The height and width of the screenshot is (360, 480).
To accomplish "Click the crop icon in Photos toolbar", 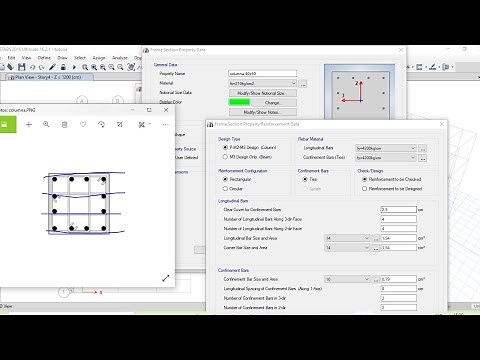I will coord(120,124).
